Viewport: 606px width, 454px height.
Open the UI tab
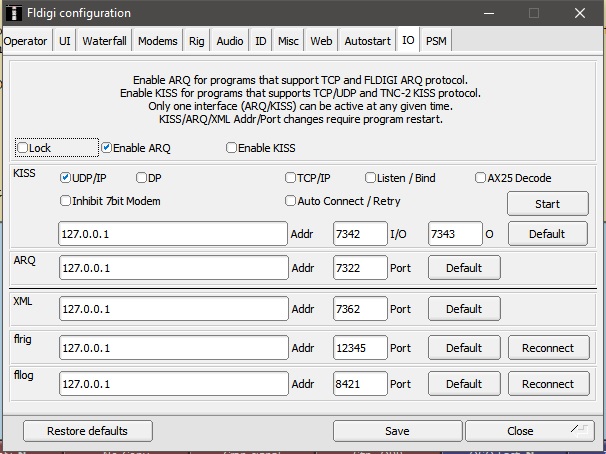pyautogui.click(x=65, y=41)
